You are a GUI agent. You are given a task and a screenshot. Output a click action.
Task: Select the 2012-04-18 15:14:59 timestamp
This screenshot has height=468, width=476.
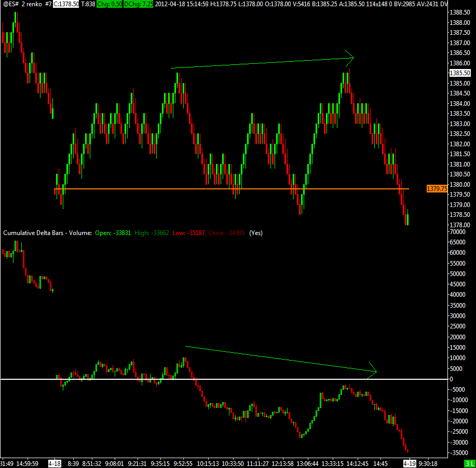pos(182,4)
